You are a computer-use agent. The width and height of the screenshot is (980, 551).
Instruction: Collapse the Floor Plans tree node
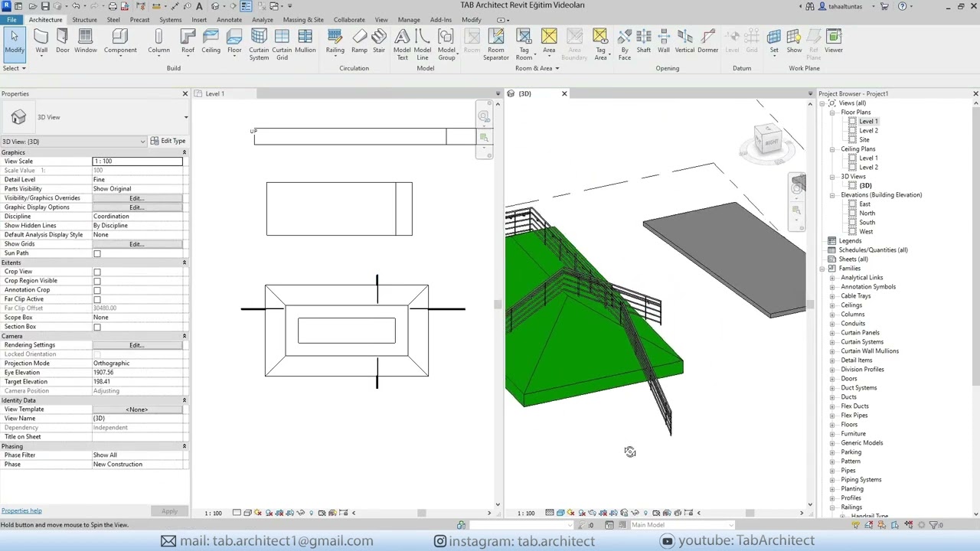coord(832,112)
